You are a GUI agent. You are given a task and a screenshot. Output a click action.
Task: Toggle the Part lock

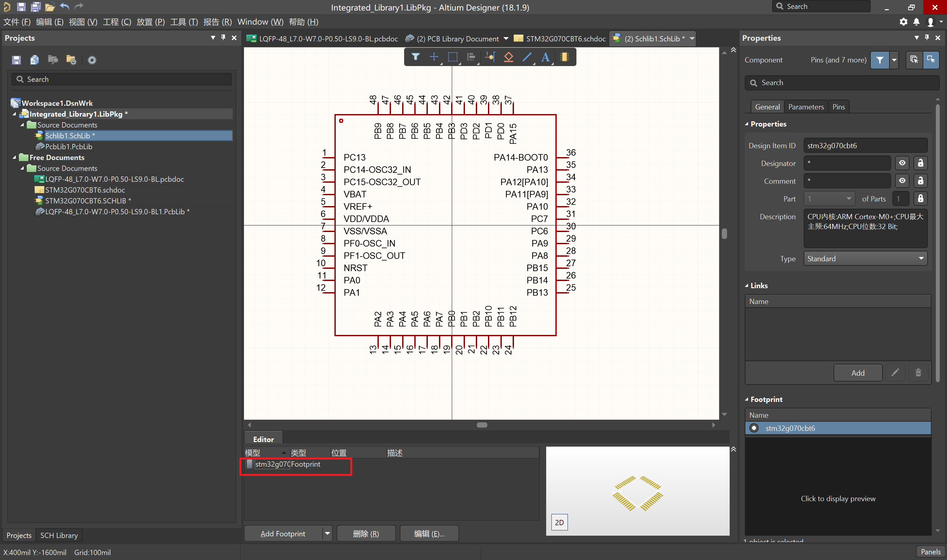point(921,198)
